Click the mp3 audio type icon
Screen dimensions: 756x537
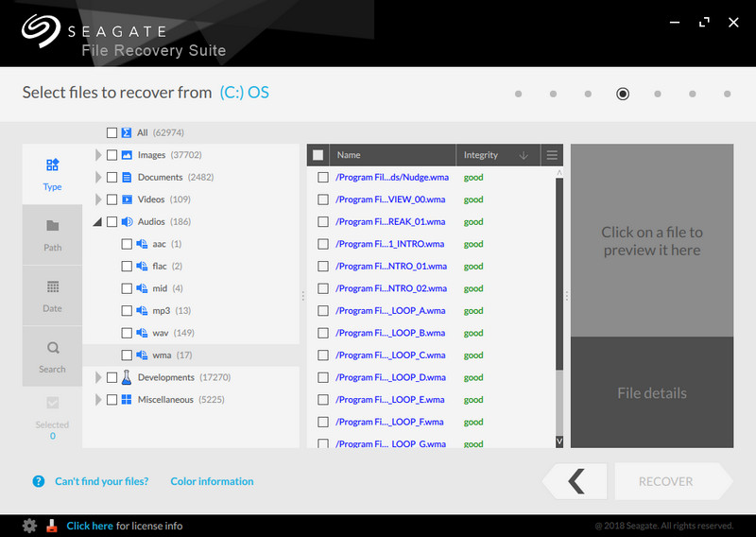coord(142,310)
